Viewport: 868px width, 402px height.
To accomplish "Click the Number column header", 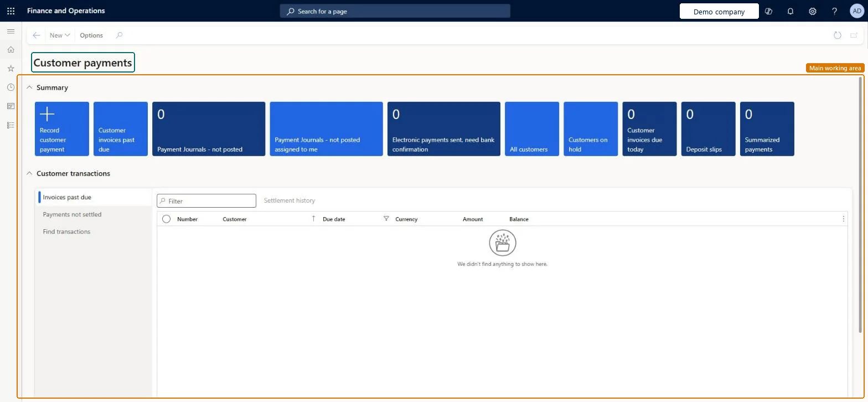I will tap(187, 219).
